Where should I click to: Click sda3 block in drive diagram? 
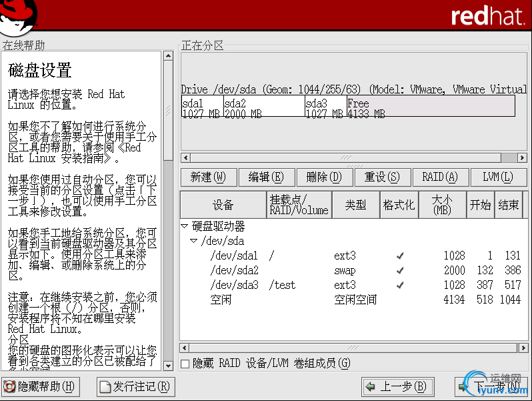[x=326, y=106]
